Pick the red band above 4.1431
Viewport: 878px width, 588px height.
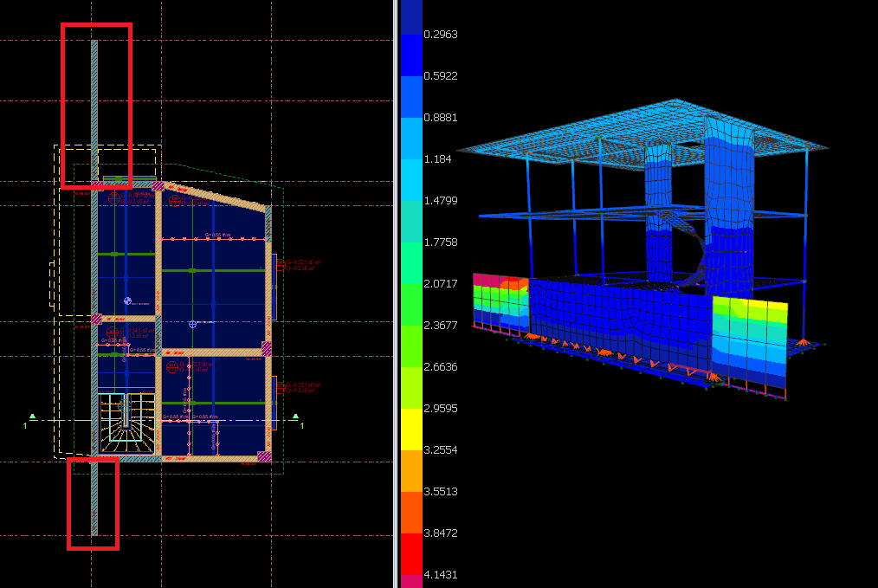tap(411, 554)
